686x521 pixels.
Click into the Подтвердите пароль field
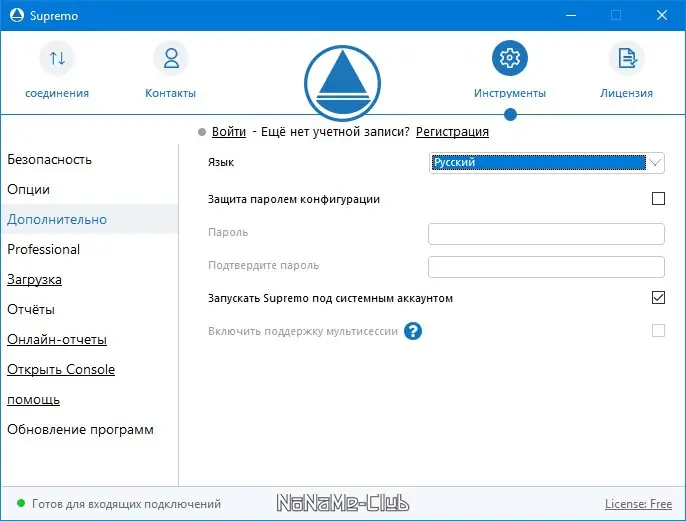click(546, 267)
